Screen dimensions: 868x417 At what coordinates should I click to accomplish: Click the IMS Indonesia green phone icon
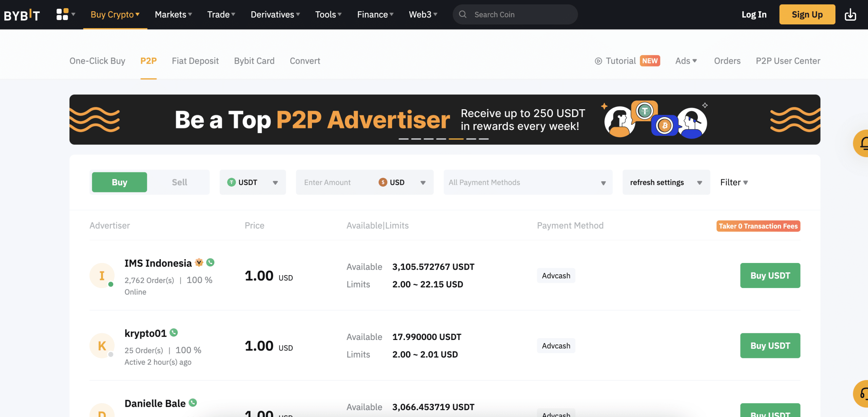click(x=210, y=262)
